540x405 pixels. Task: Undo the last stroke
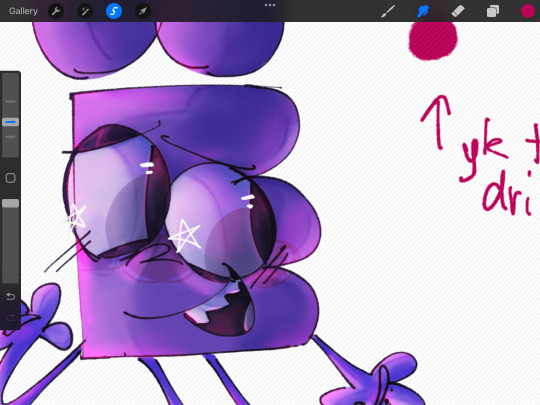pyautogui.click(x=10, y=296)
